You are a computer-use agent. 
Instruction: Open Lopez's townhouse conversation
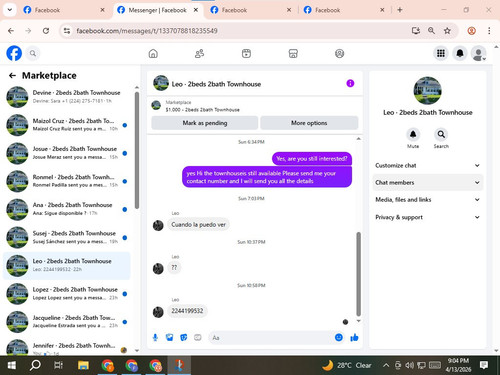67,294
